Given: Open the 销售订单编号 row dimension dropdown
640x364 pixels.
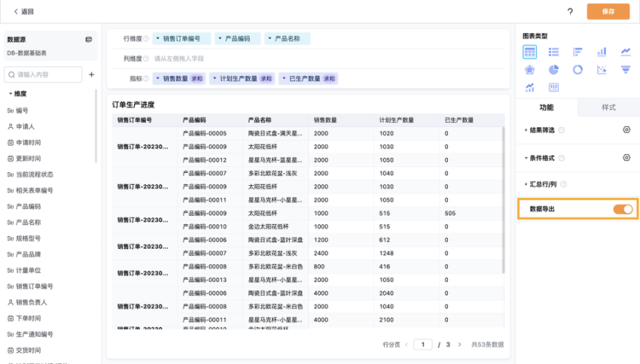Looking at the screenshot, I should (158, 38).
